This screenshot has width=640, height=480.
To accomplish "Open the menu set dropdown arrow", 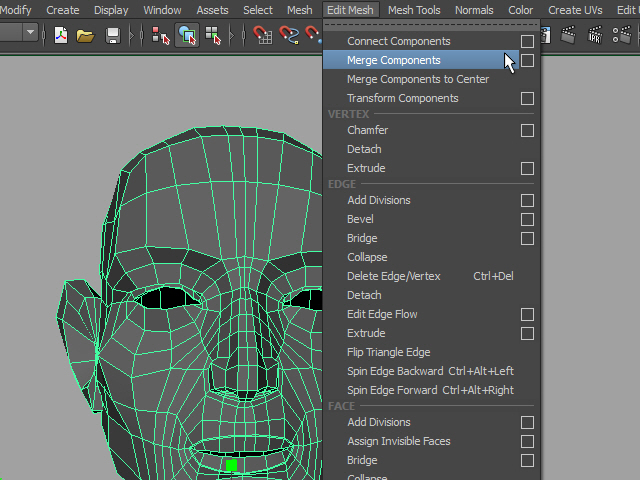I will [30, 32].
